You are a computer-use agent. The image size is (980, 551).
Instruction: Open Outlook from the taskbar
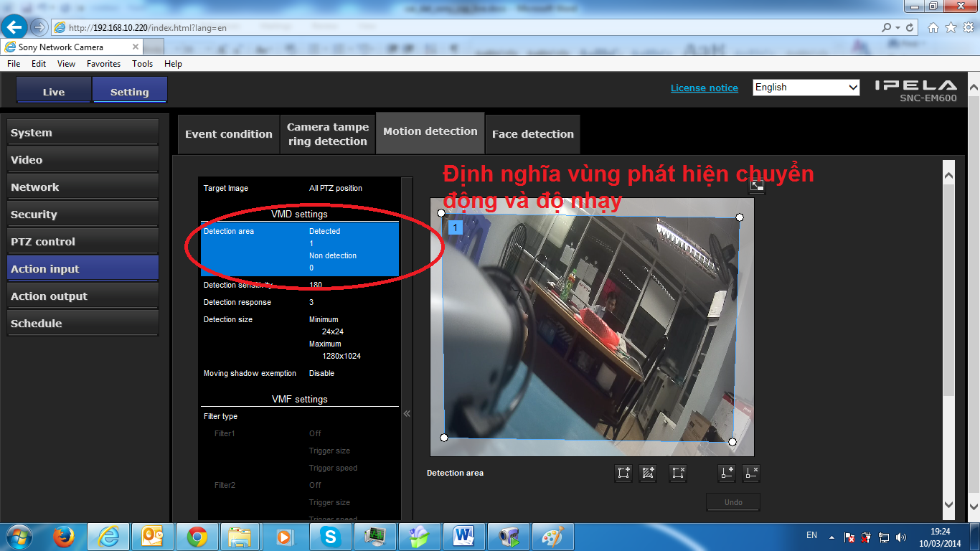coord(153,536)
